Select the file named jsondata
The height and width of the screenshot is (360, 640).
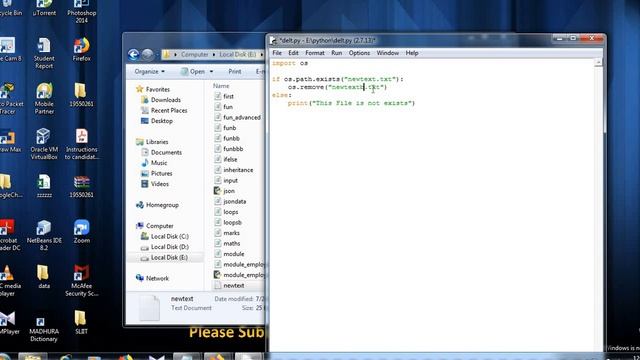230,202
